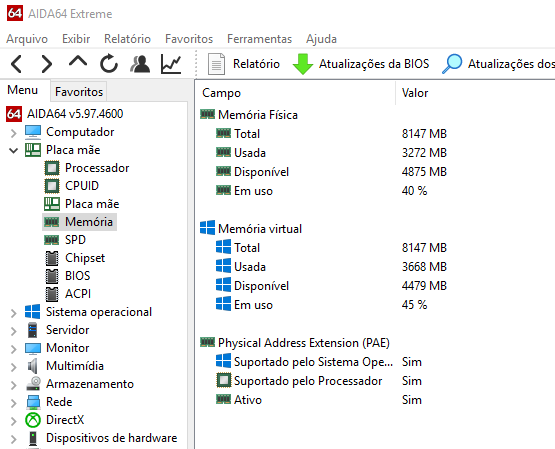Image resolution: width=555 pixels, height=449 pixels.
Task: Expand the Computador tree node
Action: tap(13, 133)
